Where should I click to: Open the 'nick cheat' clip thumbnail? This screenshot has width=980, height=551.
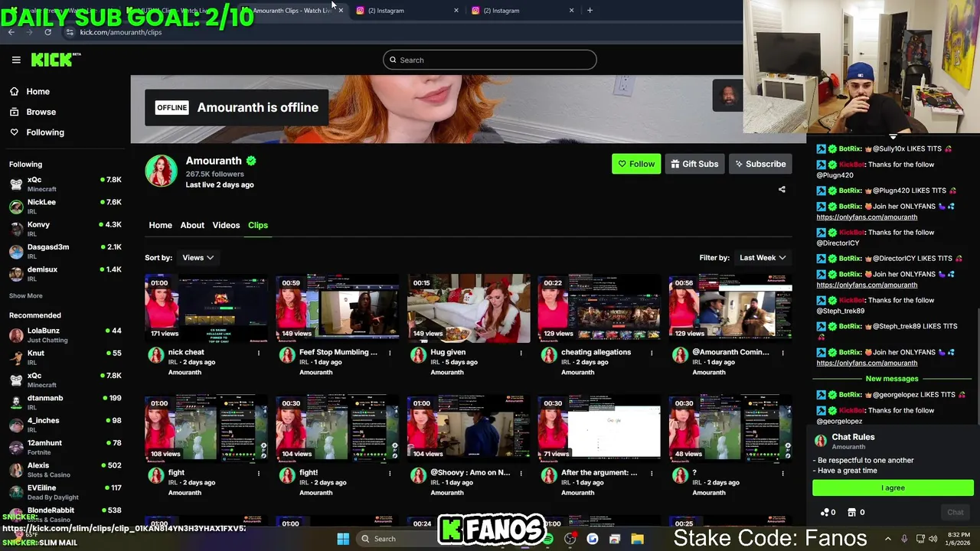(x=206, y=308)
